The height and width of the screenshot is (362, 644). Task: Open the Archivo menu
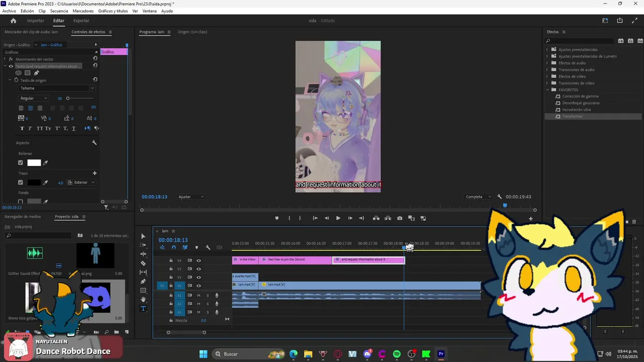[x=9, y=11]
